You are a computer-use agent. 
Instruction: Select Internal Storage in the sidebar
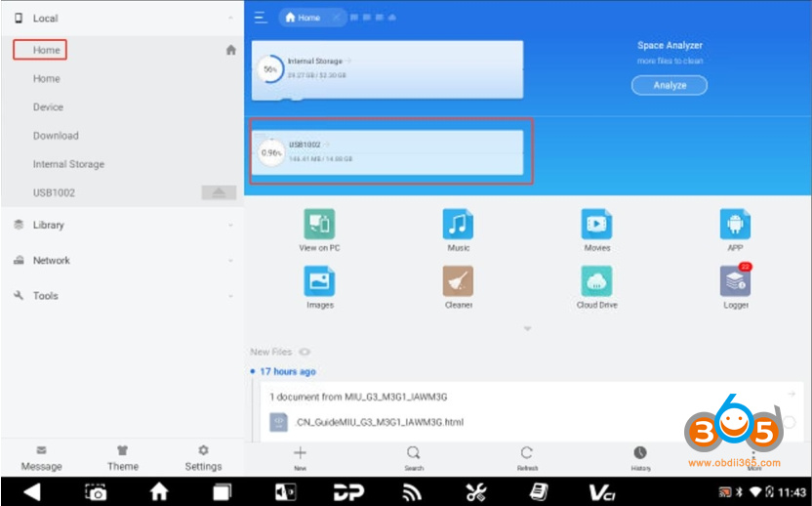[x=68, y=164]
